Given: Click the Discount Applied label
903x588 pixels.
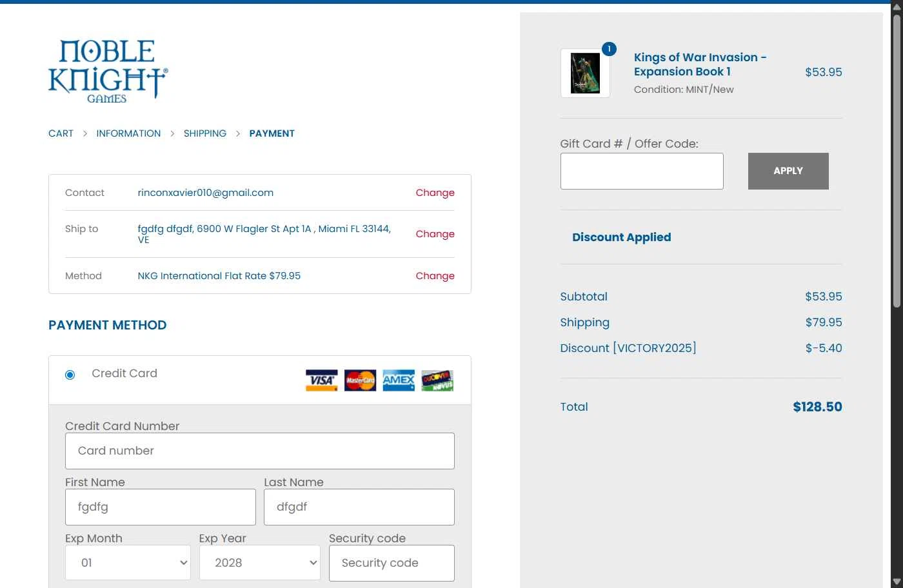Looking at the screenshot, I should tap(622, 237).
